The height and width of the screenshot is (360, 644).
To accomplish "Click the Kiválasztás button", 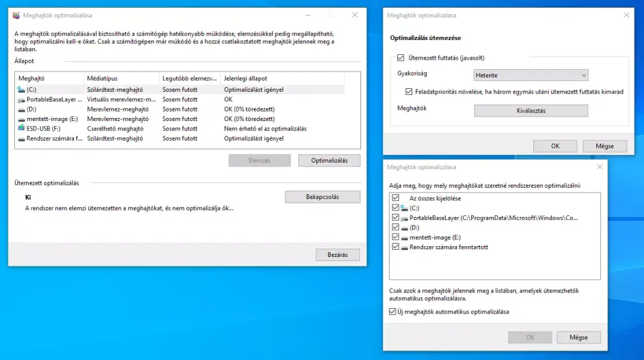I will pyautogui.click(x=531, y=111).
